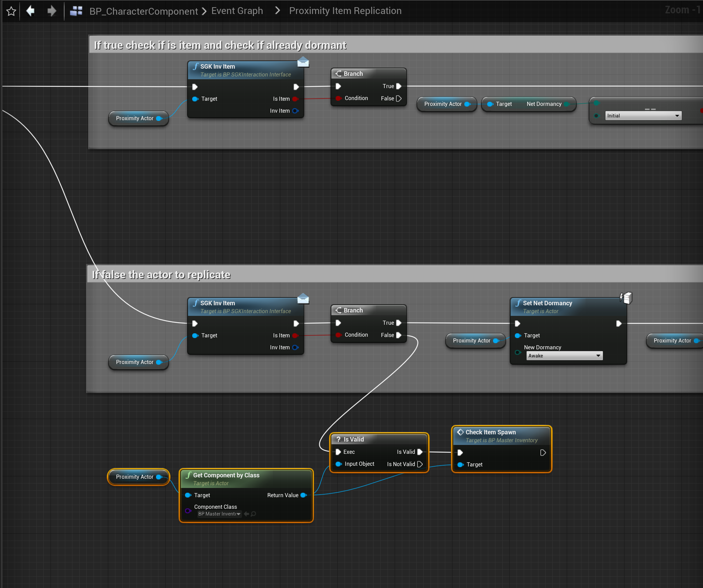Click the Is Not Valid output pin

(x=420, y=464)
